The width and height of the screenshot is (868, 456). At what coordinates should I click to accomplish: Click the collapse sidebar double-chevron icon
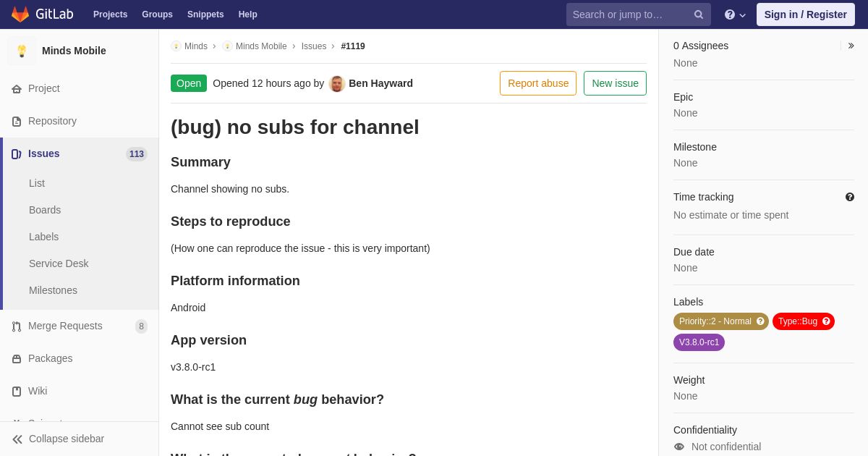[x=17, y=439]
